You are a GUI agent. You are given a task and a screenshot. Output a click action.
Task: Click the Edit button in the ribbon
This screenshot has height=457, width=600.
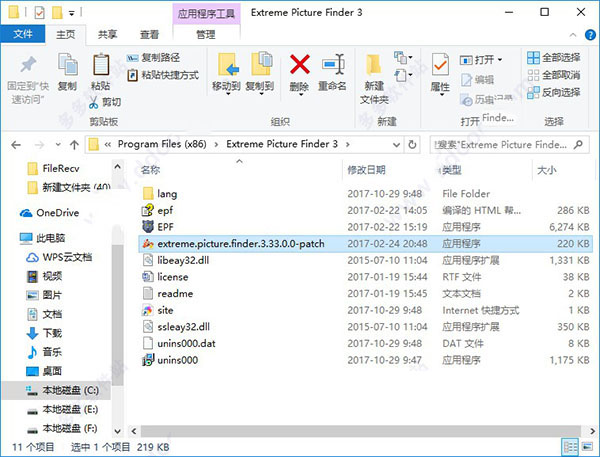click(x=477, y=80)
